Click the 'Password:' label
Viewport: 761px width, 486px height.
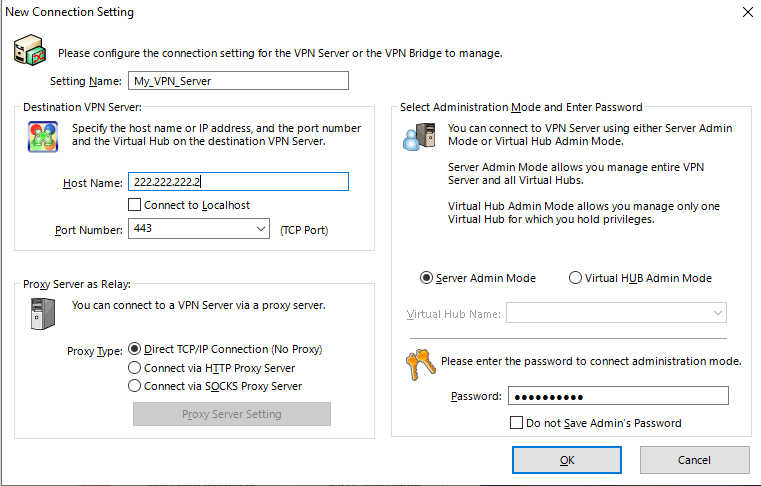476,396
